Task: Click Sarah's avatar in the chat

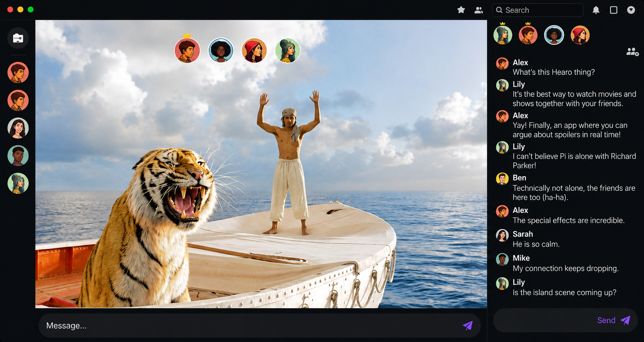Action: click(x=502, y=235)
